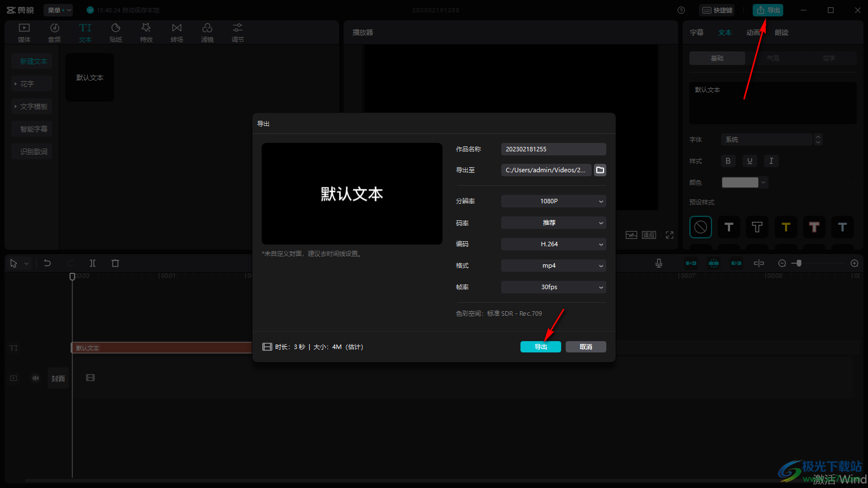Click the 作品名称 name input field
Image resolution: width=868 pixels, height=488 pixels.
pyautogui.click(x=554, y=149)
